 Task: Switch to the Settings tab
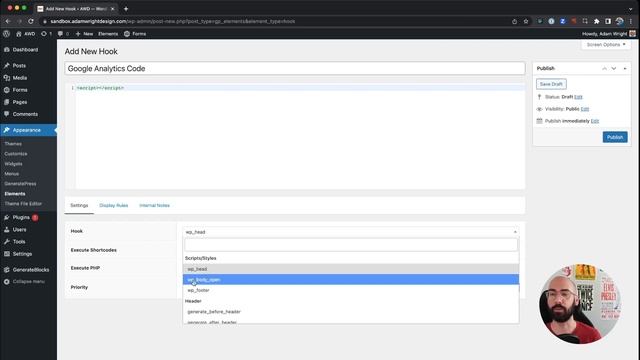79,205
